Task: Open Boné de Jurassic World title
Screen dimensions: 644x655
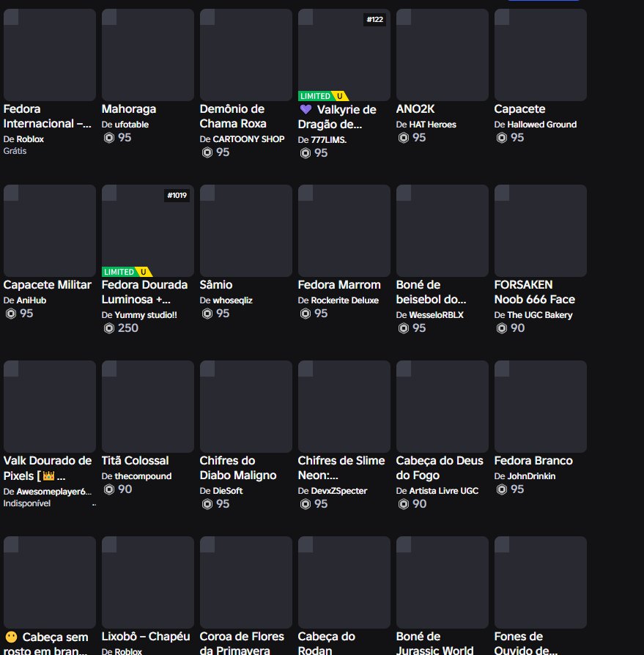Action: click(434, 643)
